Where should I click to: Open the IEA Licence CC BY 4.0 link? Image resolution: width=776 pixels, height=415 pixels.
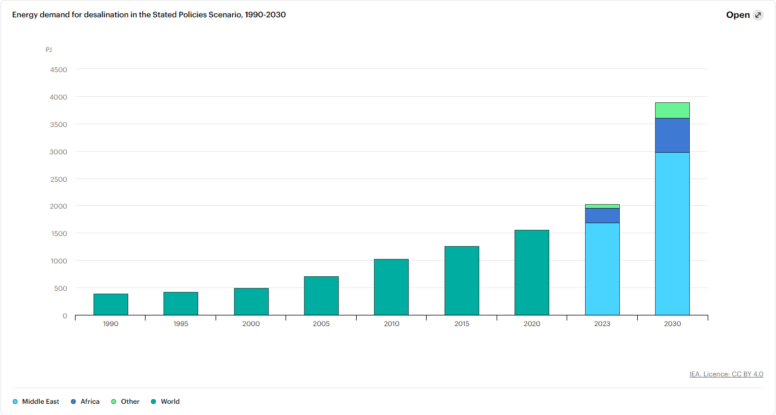727,374
